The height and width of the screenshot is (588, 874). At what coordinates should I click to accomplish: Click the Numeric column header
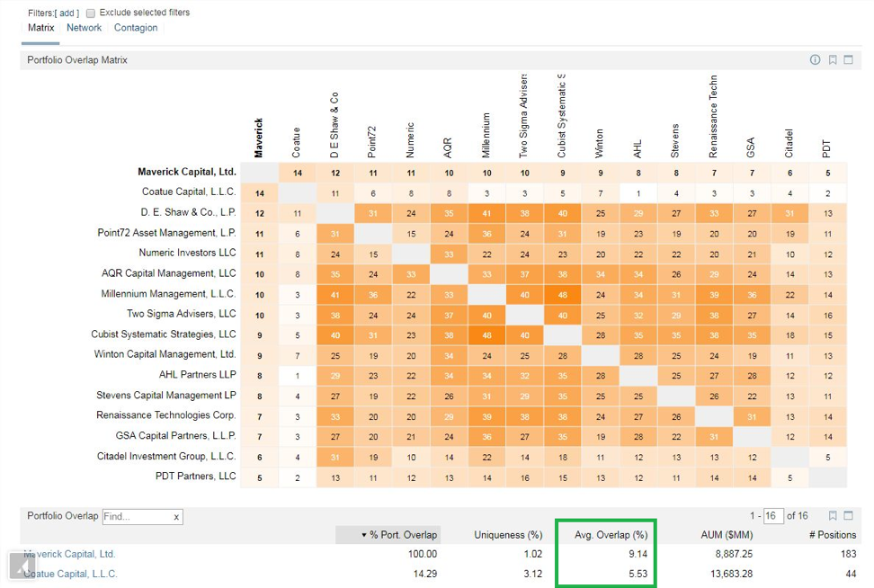pyautogui.click(x=410, y=140)
